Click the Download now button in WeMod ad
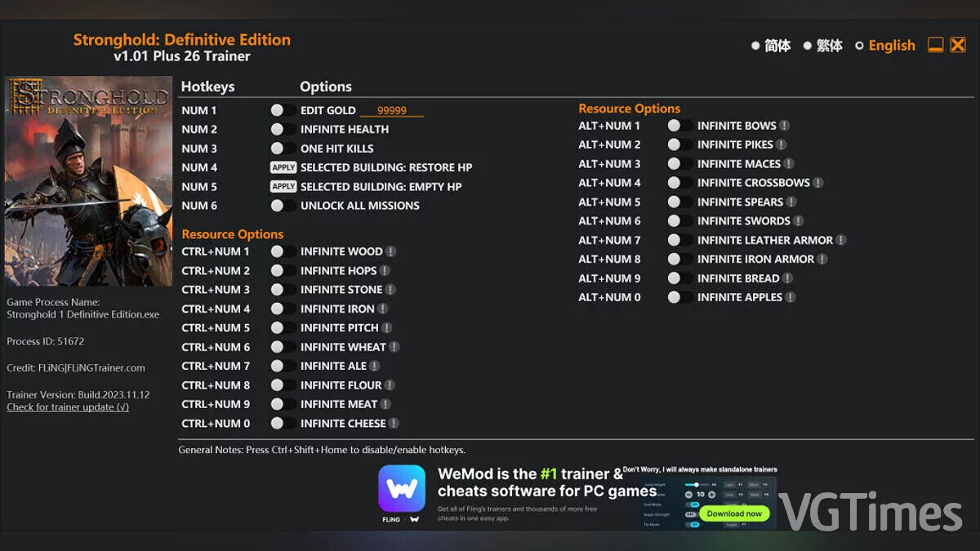Image resolution: width=980 pixels, height=551 pixels. coord(734,513)
